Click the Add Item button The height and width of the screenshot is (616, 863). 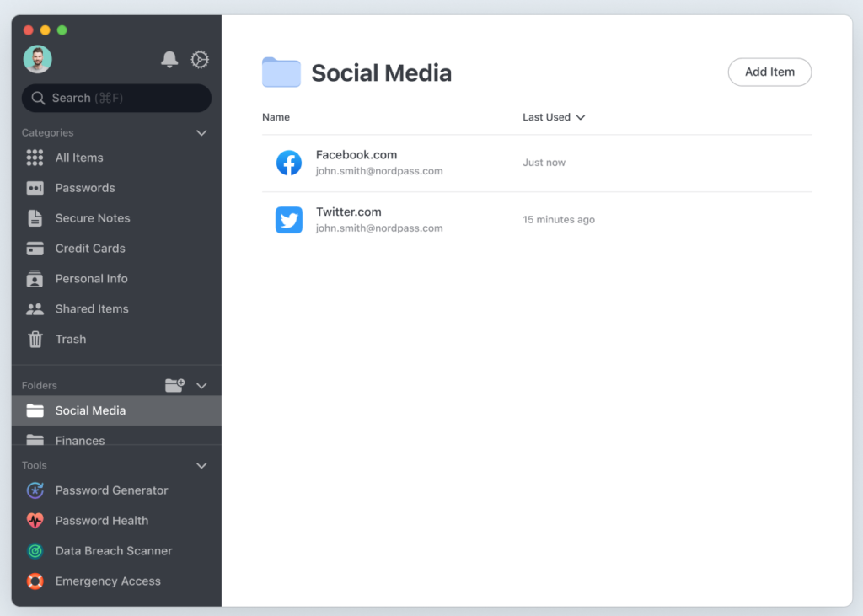pos(769,72)
